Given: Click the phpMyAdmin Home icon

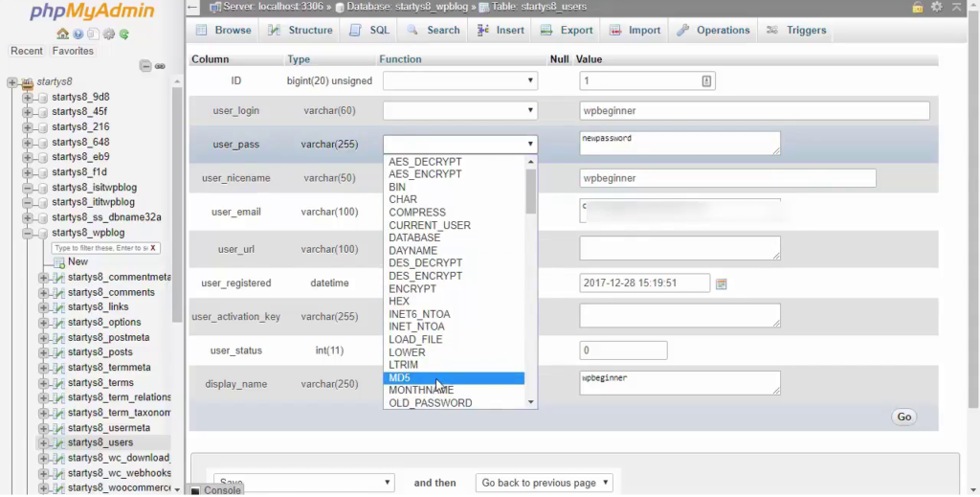Looking at the screenshot, I should pyautogui.click(x=64, y=34).
